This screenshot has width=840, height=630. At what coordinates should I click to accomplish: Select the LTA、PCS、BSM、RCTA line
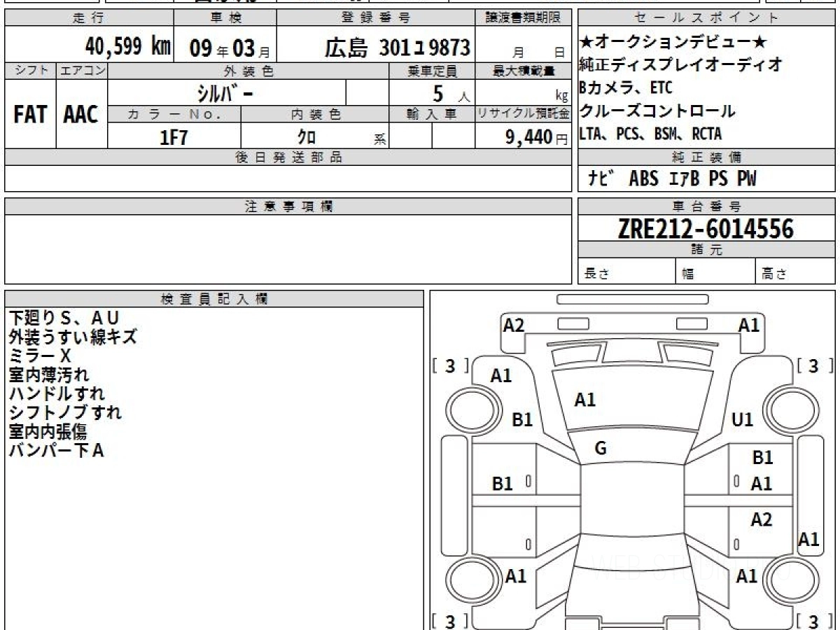tap(650, 133)
